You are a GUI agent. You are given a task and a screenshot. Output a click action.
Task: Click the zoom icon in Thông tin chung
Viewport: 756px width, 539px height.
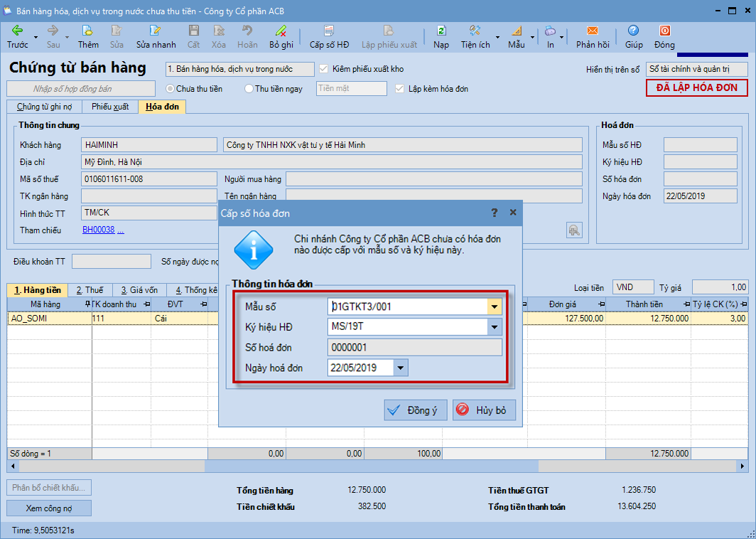(x=574, y=230)
